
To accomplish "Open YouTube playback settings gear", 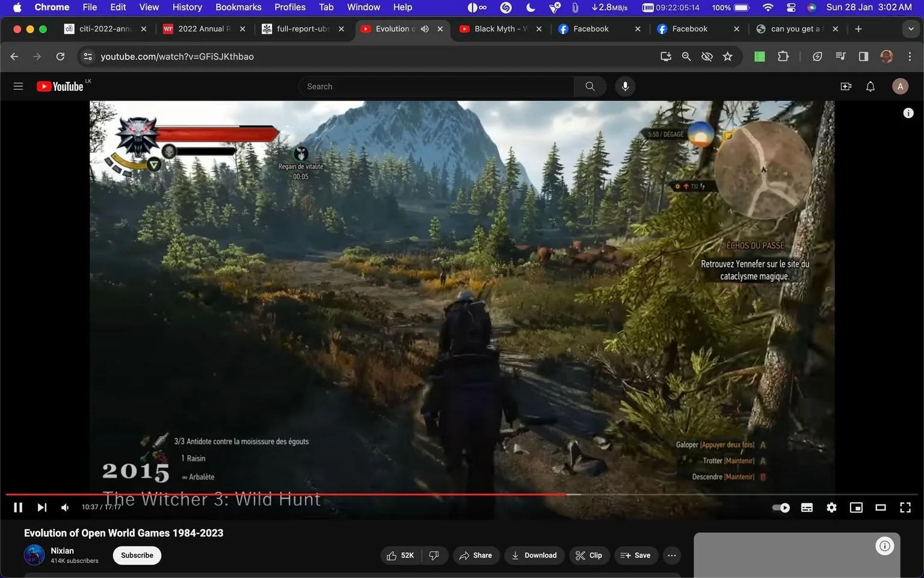I will (831, 507).
